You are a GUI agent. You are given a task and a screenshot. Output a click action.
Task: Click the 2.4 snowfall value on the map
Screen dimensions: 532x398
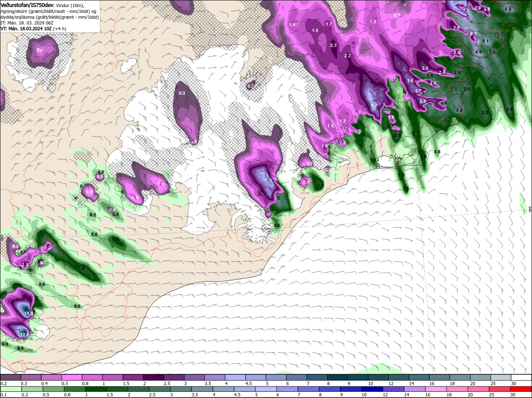point(442,72)
